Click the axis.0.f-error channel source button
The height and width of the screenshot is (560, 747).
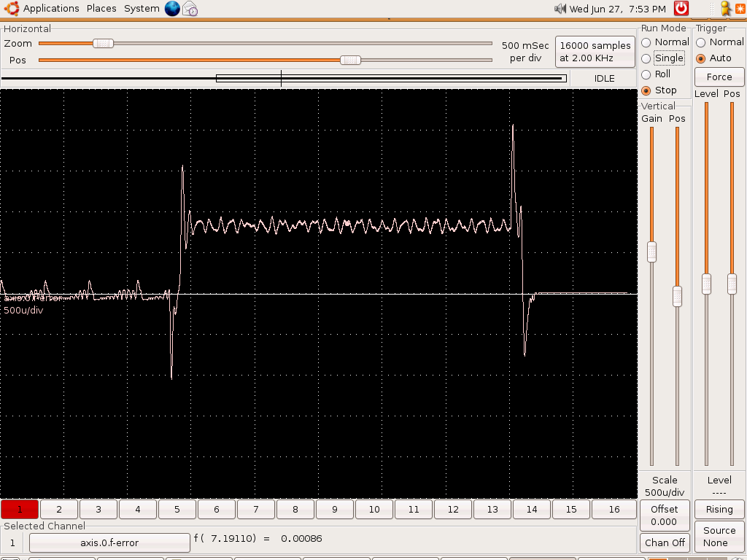(109, 542)
